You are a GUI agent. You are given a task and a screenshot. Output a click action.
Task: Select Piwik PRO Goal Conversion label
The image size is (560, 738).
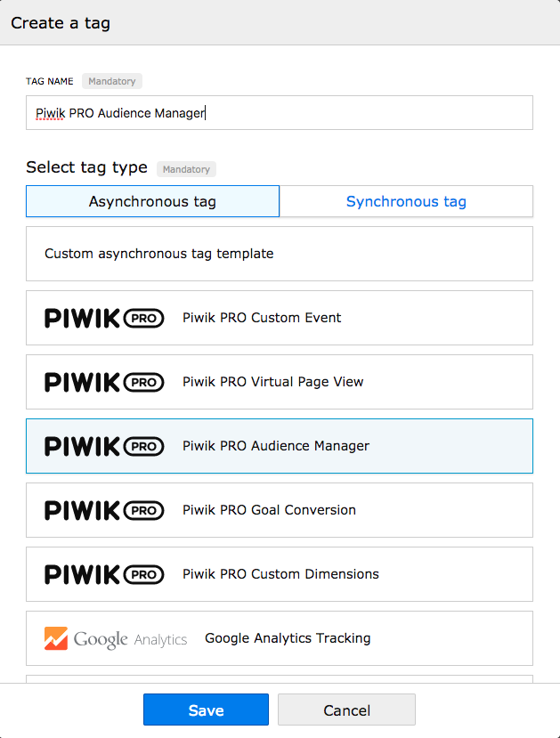pos(269,510)
